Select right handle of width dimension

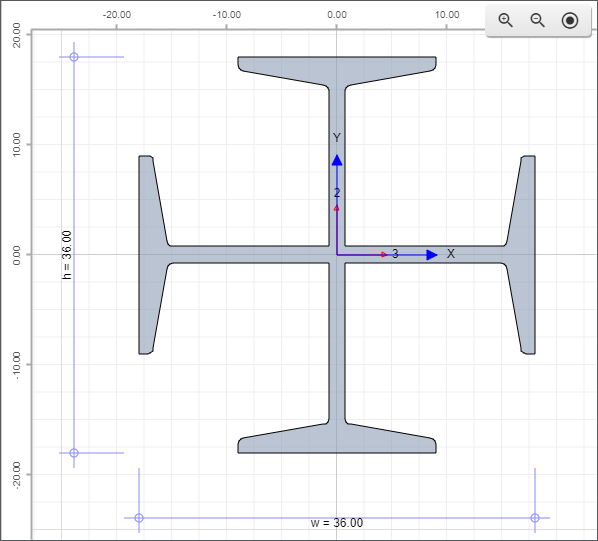[x=535, y=518]
